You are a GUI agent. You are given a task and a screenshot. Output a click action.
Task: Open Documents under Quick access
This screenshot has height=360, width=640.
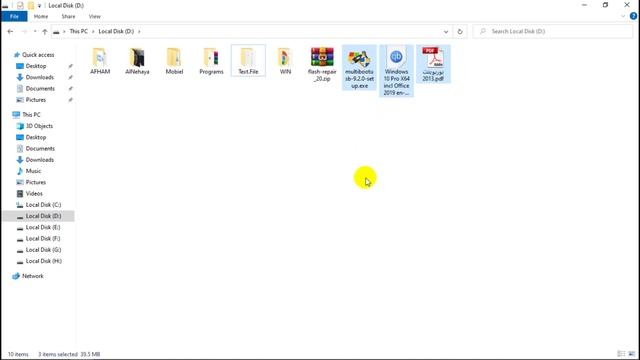coord(40,88)
